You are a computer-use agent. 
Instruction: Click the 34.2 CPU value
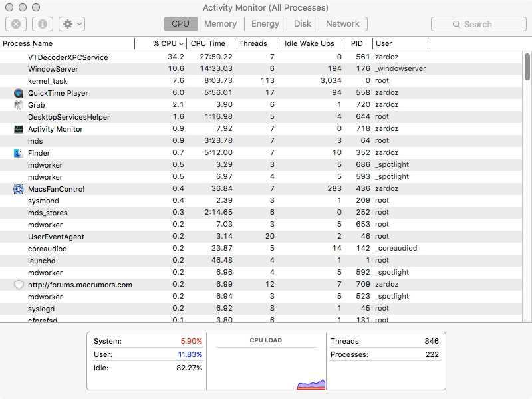point(176,57)
